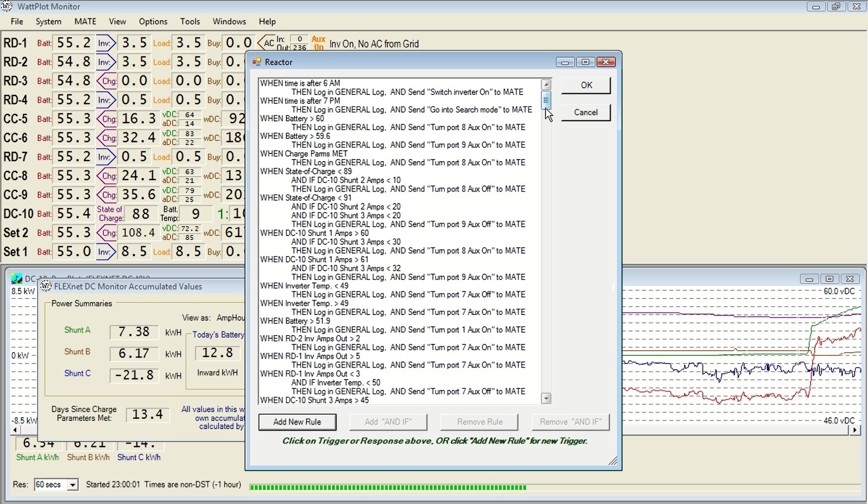Click the FLEXnet DC Monitor window icon
Viewport: 868px width, 504px height.
(46, 286)
